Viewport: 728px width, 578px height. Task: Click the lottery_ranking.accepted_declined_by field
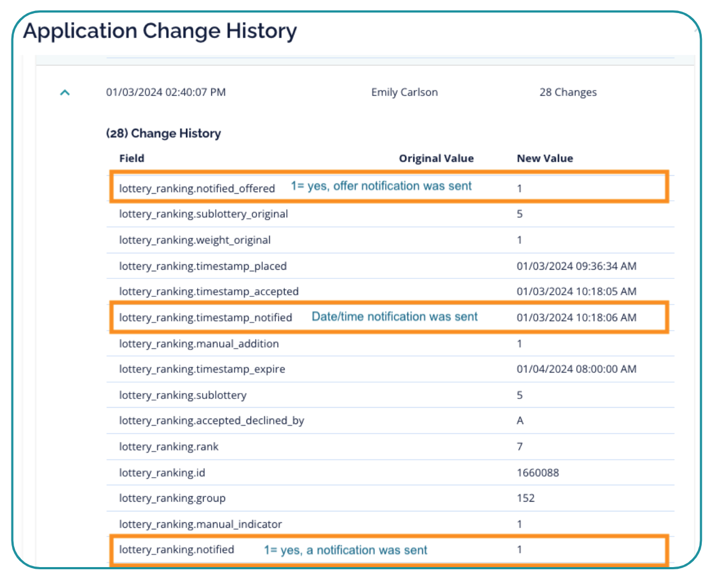pyautogui.click(x=211, y=421)
